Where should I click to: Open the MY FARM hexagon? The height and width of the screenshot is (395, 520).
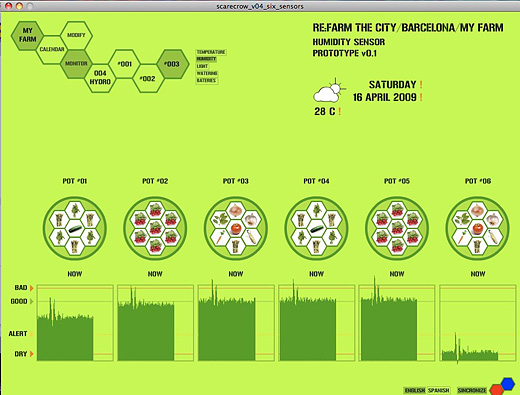27,35
